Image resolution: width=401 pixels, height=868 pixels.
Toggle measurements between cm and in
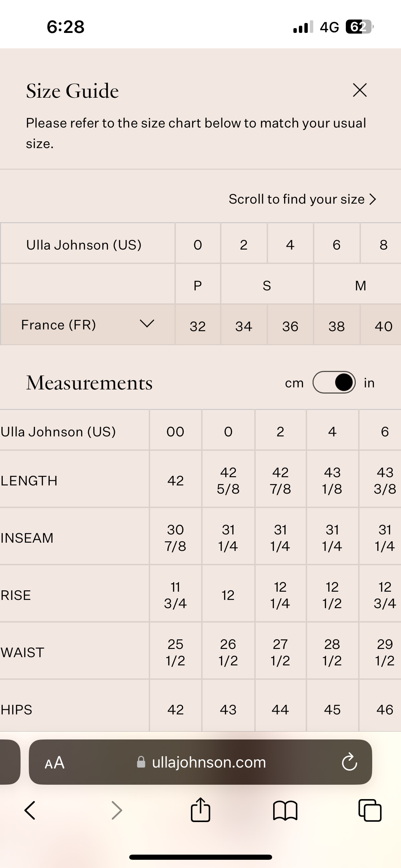334,382
